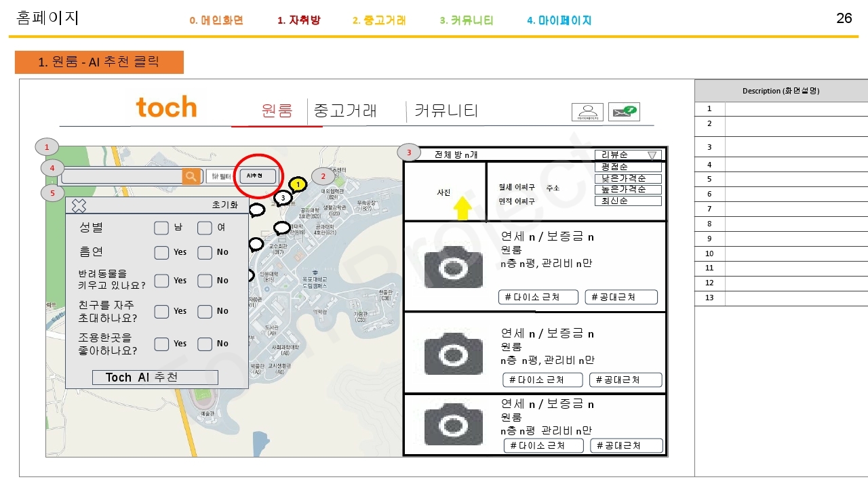This screenshot has height=488, width=868.
Task: Select 평점순 sort option
Action: pyautogui.click(x=628, y=167)
